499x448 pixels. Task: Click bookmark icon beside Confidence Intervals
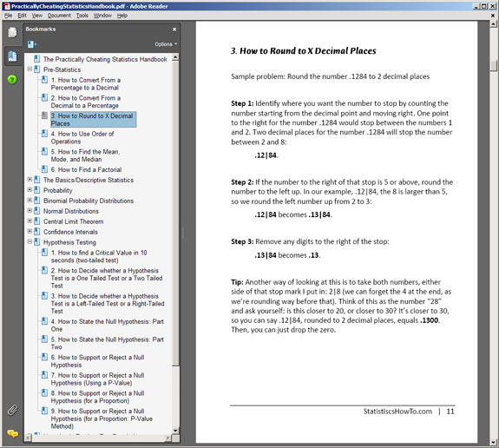click(37, 232)
